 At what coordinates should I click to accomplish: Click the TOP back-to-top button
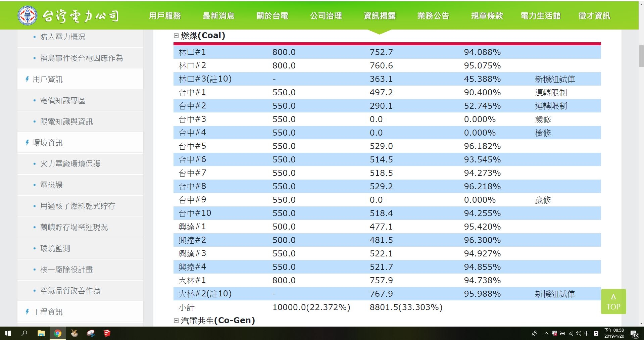point(613,301)
